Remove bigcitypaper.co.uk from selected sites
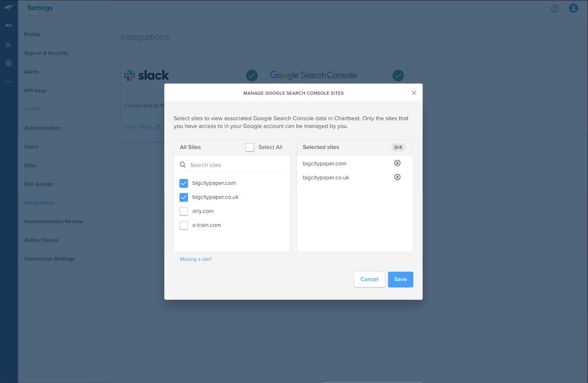The image size is (588, 383). 397,177
